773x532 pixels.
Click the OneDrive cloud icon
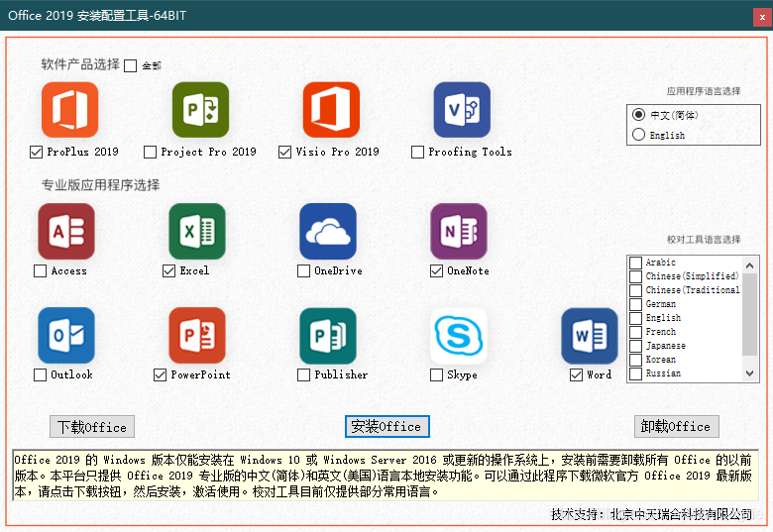pyautogui.click(x=328, y=231)
